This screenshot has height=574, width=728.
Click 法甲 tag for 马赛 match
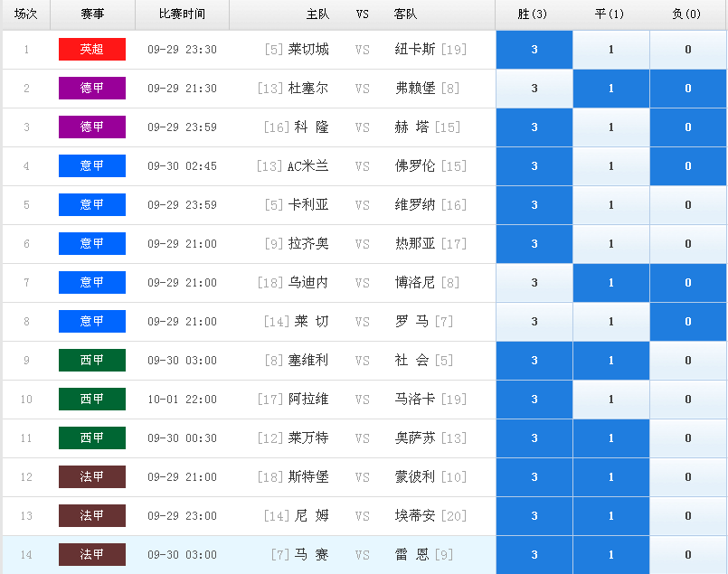point(92,554)
